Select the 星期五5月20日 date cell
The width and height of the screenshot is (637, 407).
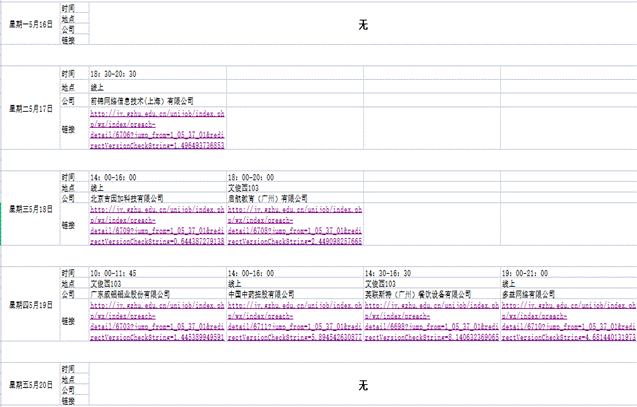pyautogui.click(x=30, y=385)
